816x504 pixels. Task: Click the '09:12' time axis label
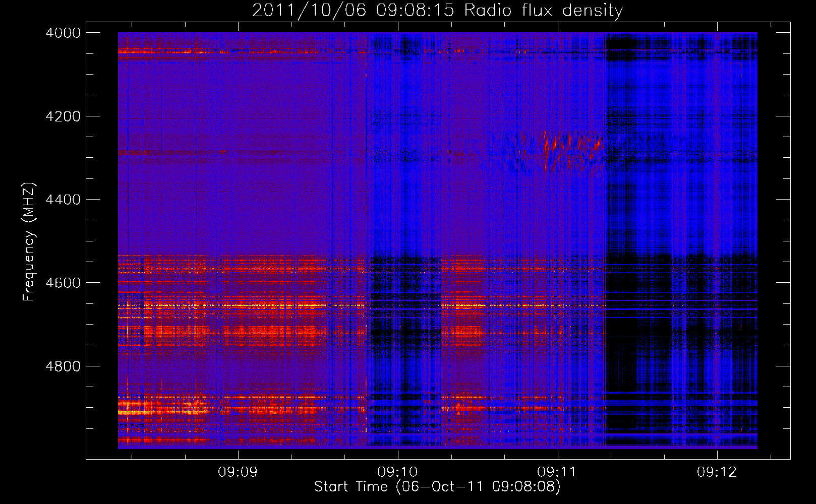click(x=717, y=472)
